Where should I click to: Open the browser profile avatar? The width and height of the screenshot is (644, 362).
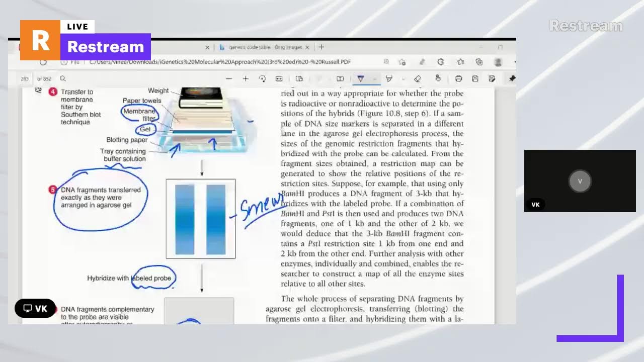pyautogui.click(x=498, y=62)
